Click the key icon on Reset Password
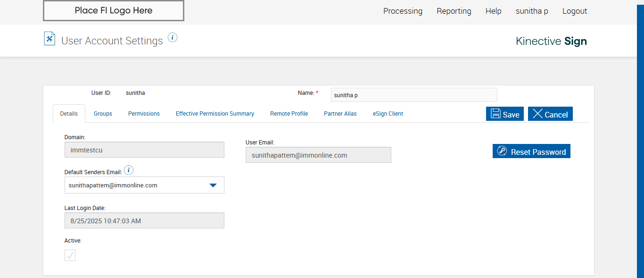This screenshot has width=644, height=278. [502, 151]
